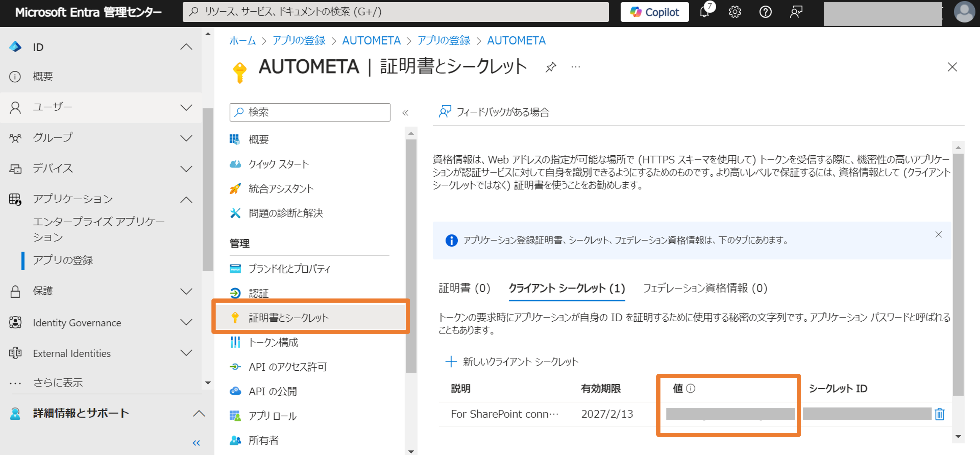Screen dimensions: 980x455
Task: Click フィードバックがある場合 button
Action: [494, 112]
